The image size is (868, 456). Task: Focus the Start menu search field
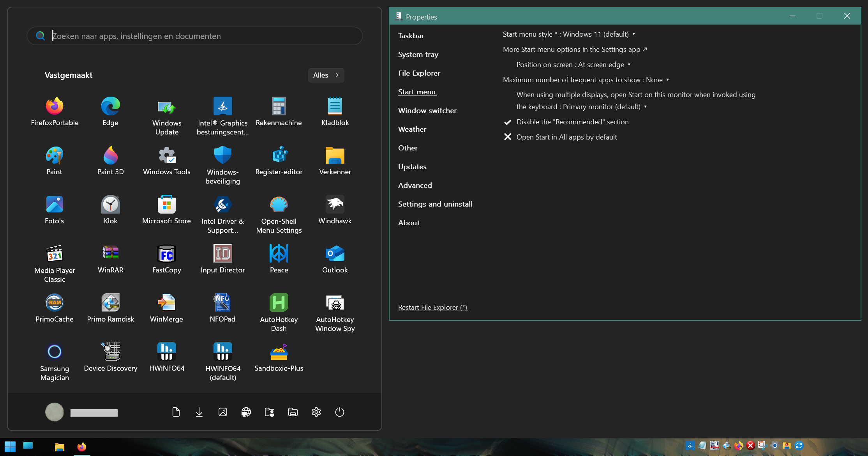[x=195, y=36]
